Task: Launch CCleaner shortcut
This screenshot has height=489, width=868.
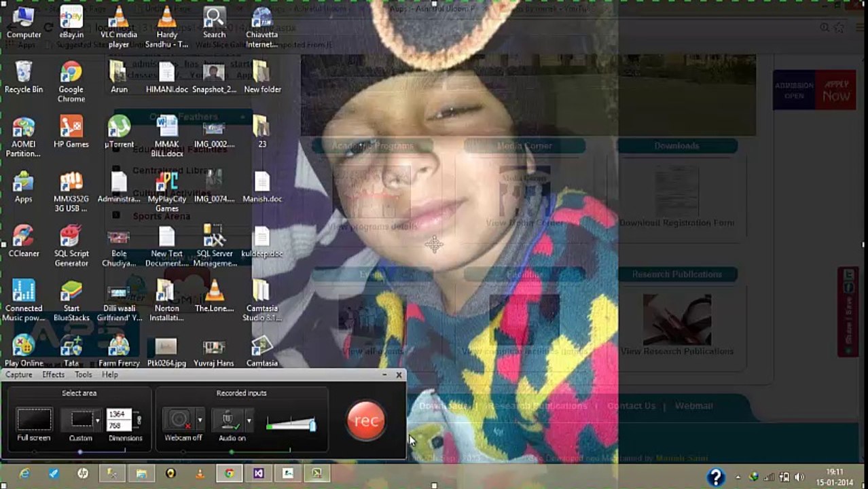Action: point(24,242)
